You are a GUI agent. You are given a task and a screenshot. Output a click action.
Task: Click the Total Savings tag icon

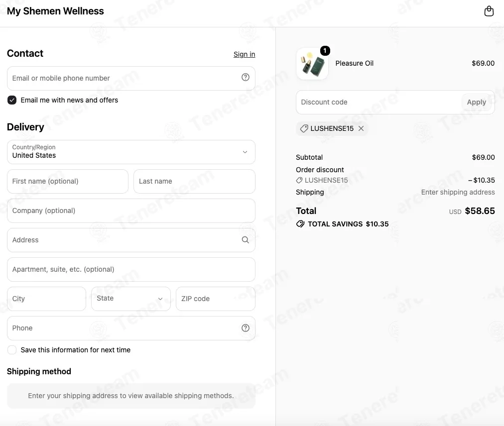click(300, 224)
